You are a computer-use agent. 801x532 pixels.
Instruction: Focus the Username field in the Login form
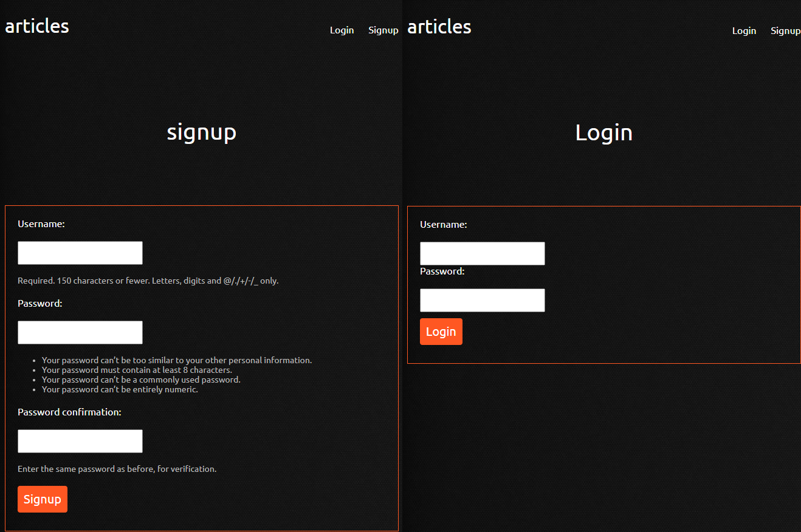pyautogui.click(x=483, y=253)
